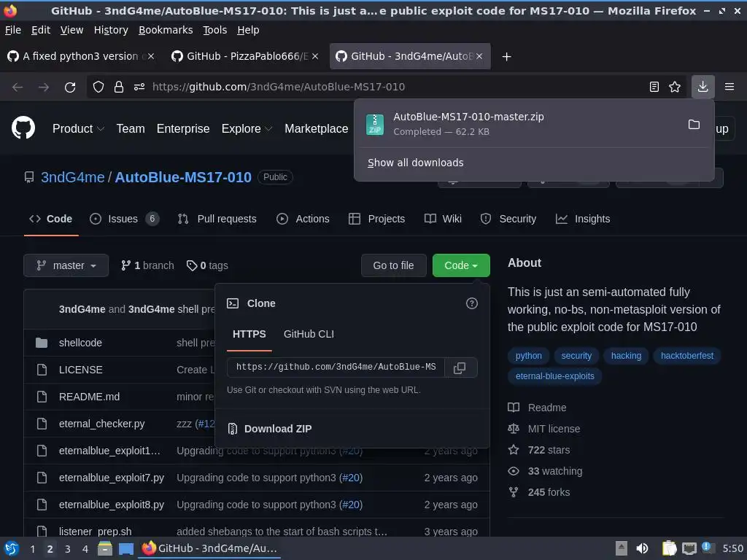Open README.md file
747x560 pixels.
89,397
